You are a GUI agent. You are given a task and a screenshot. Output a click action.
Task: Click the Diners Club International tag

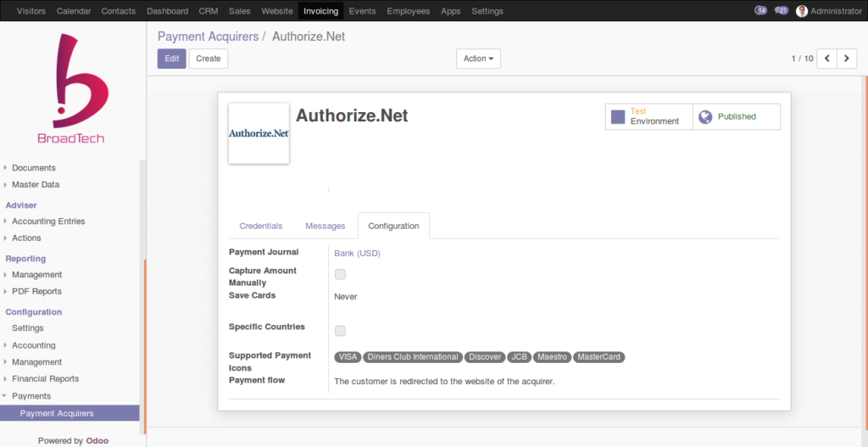tap(413, 357)
